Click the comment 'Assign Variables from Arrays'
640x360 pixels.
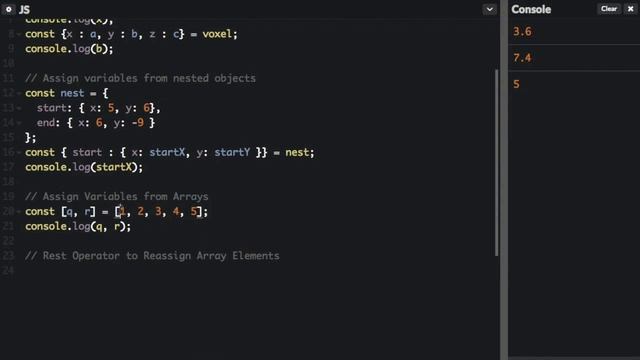117,197
